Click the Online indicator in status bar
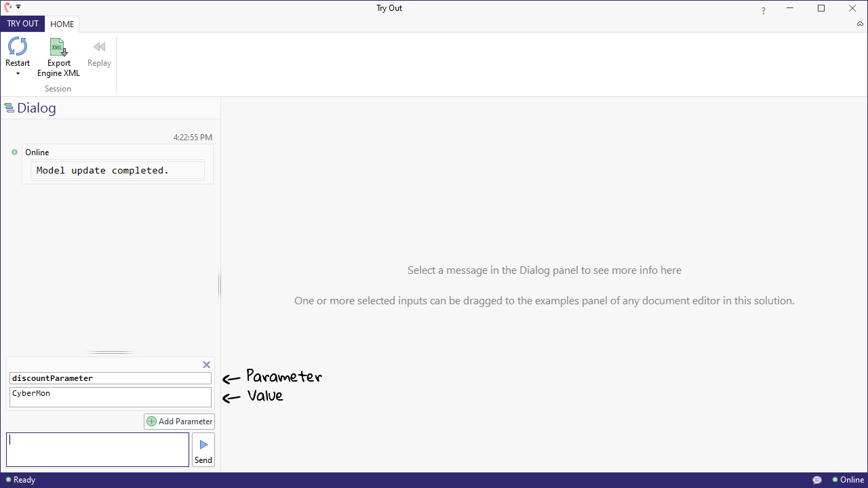 (848, 480)
